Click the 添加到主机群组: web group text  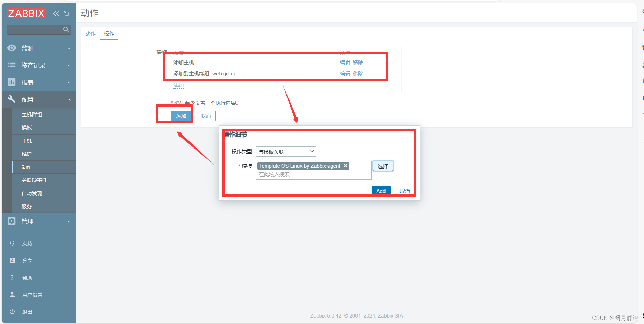point(205,74)
